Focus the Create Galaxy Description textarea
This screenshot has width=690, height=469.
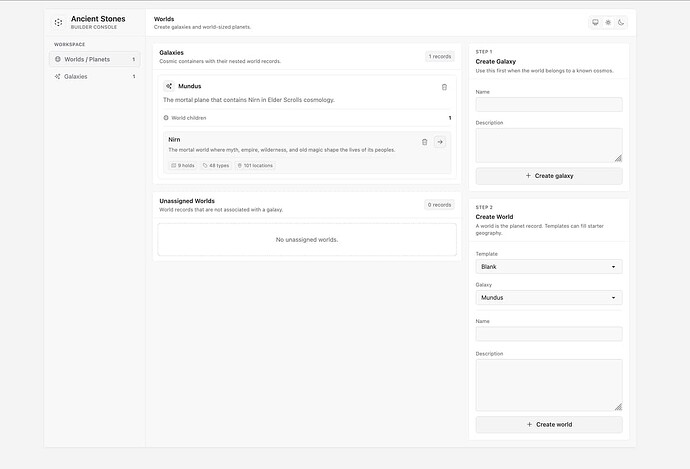(549, 146)
